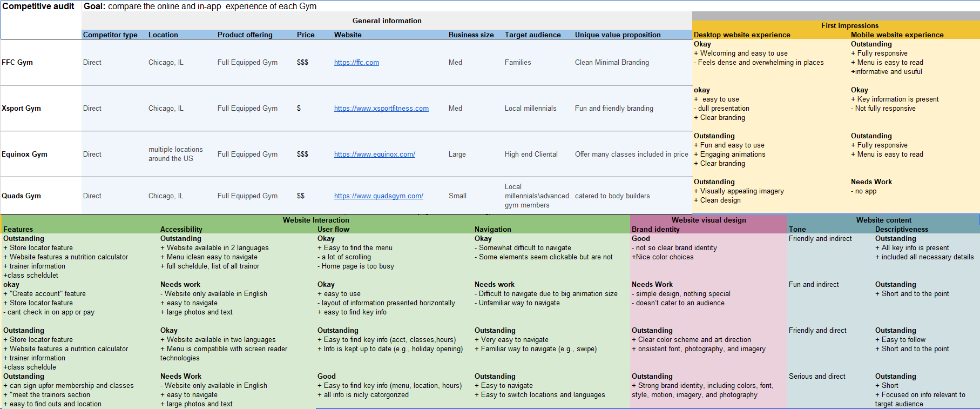980x409 pixels.
Task: Select the User flow column header
Action: point(333,229)
